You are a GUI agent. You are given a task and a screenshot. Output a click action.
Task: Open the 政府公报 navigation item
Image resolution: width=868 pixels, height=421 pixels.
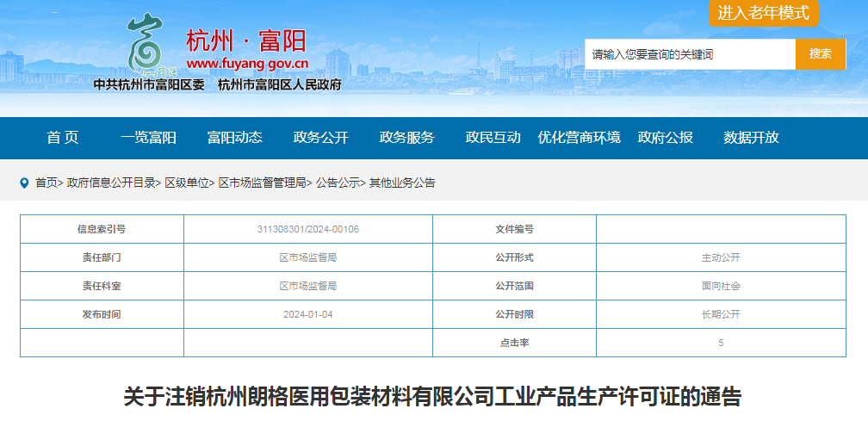[x=666, y=138]
